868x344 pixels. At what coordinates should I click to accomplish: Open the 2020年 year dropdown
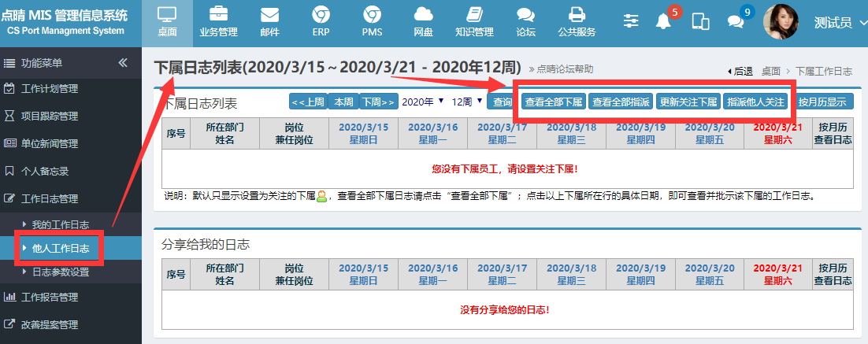tap(423, 102)
